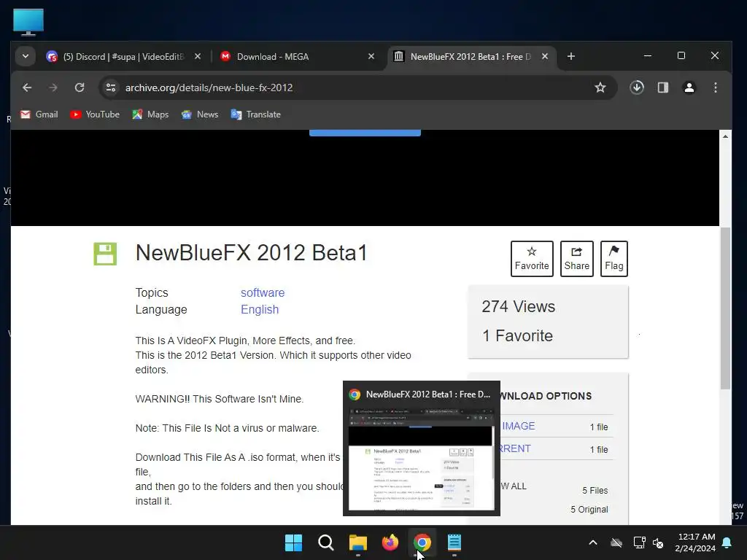This screenshot has height=560, width=747.
Task: Toggle the Chrome side panel
Action: (662, 87)
